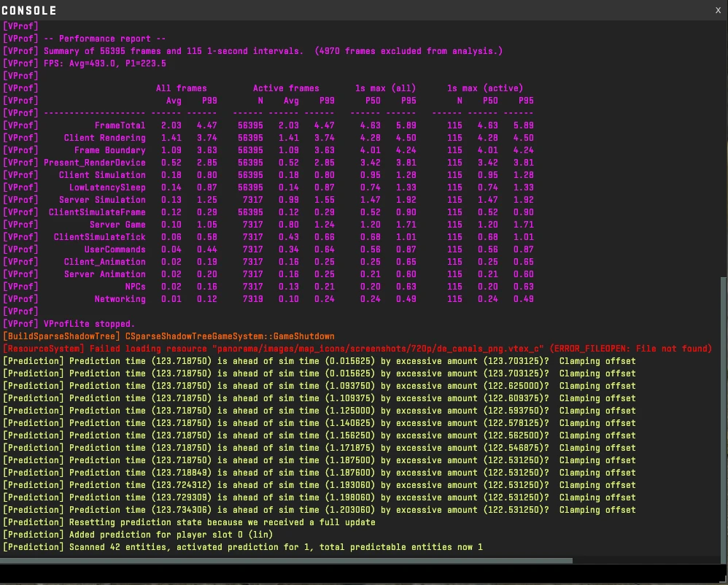Click the Client Rendering row label
728x585 pixels.
click(104, 138)
